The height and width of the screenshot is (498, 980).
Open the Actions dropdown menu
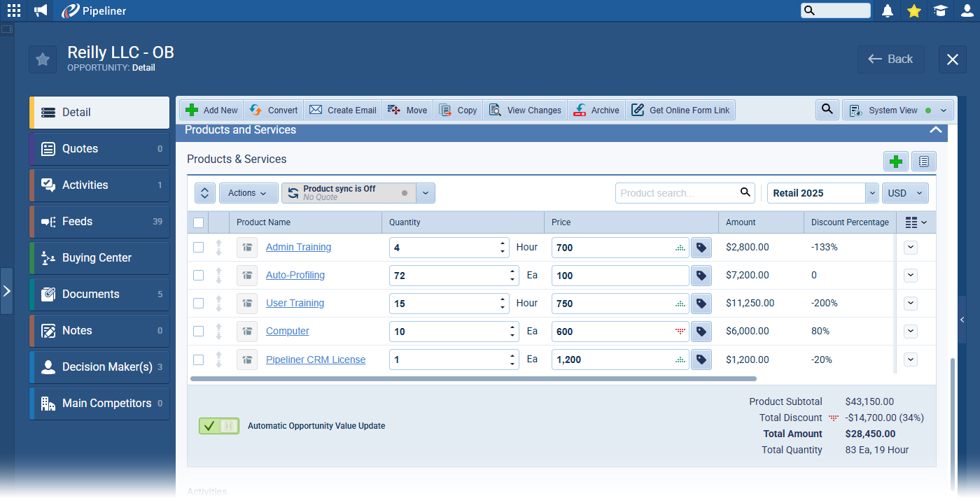coord(248,193)
